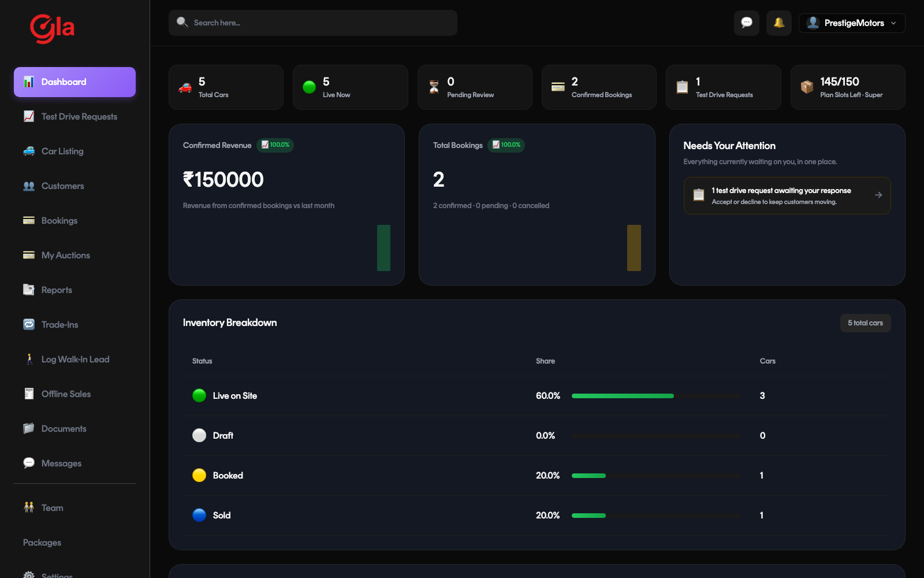Viewport: 924px width, 578px height.
Task: Click the Gla logo
Action: [52, 28]
